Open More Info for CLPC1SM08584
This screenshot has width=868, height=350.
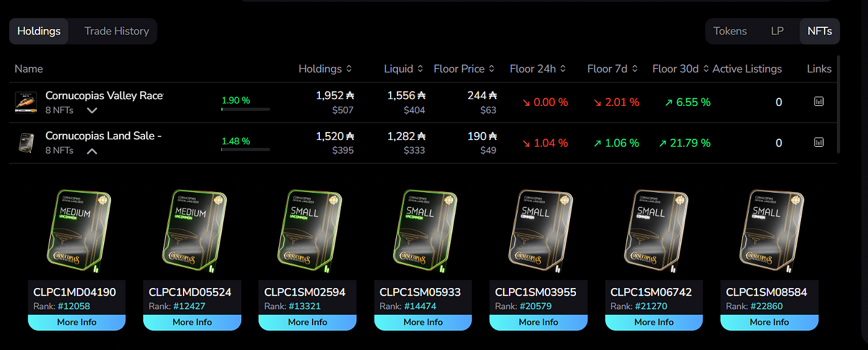(x=769, y=322)
